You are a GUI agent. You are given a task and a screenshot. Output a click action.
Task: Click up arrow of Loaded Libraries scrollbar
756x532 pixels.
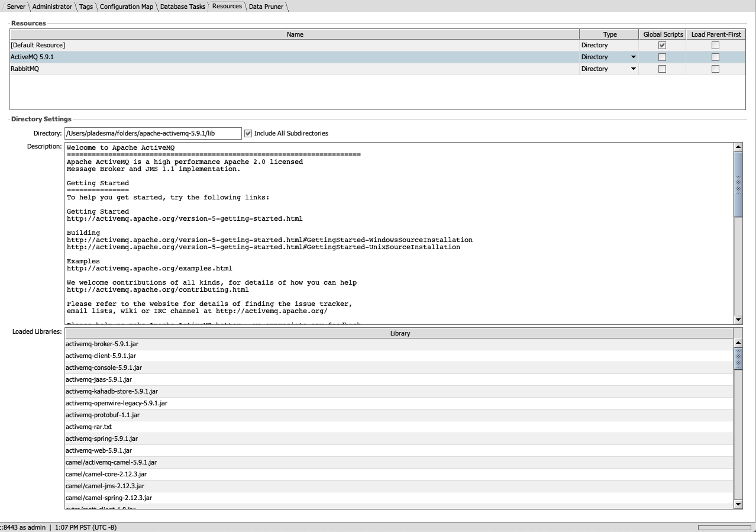point(738,343)
